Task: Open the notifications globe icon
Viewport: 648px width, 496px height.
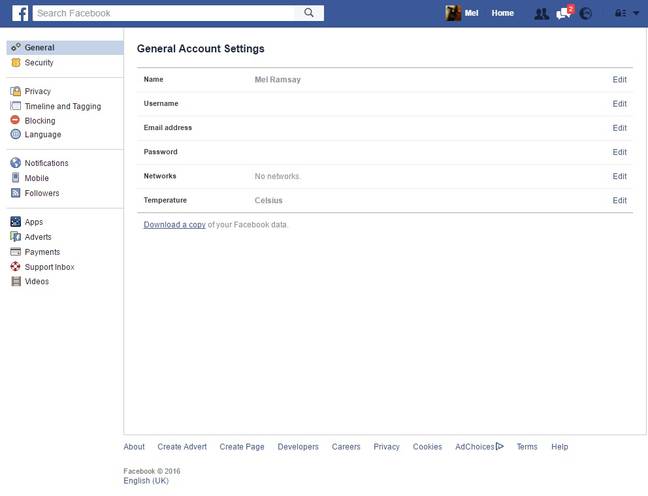Action: click(x=586, y=14)
